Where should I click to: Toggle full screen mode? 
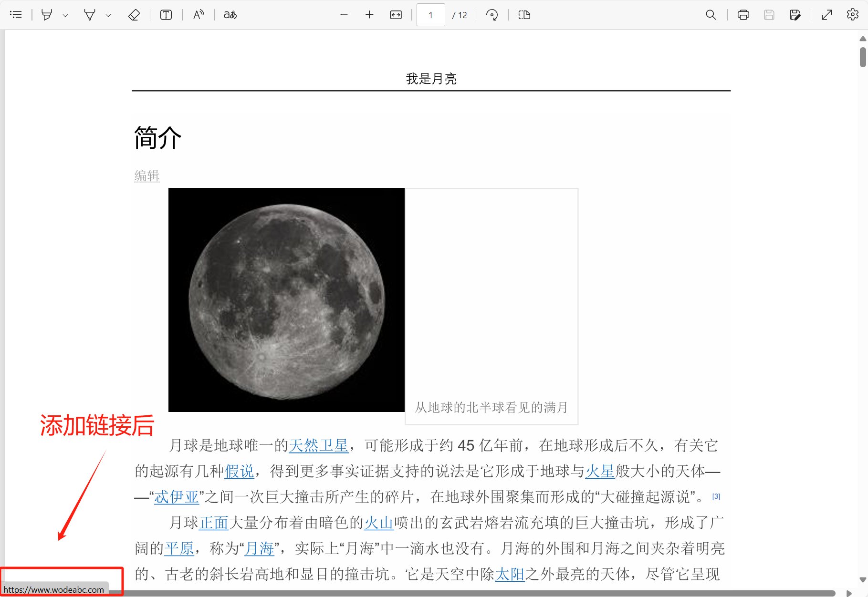(x=826, y=15)
